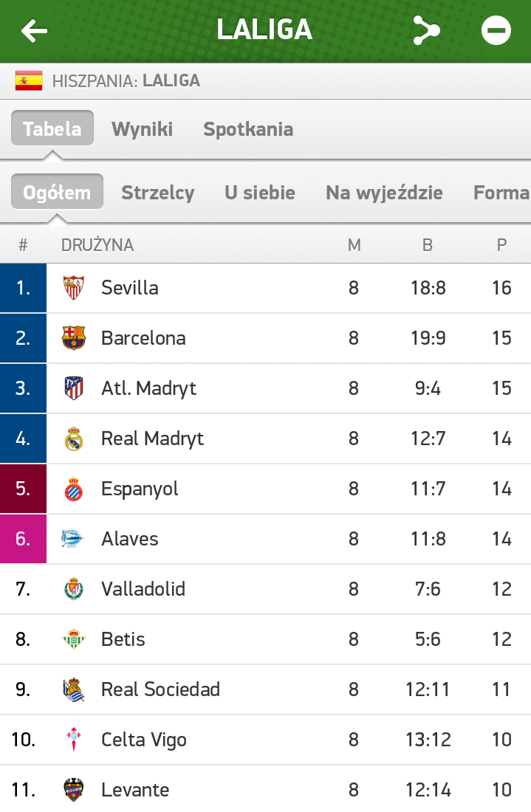Image resolution: width=531 pixels, height=812 pixels.
Task: Tap the share icon in header
Action: pyautogui.click(x=426, y=30)
